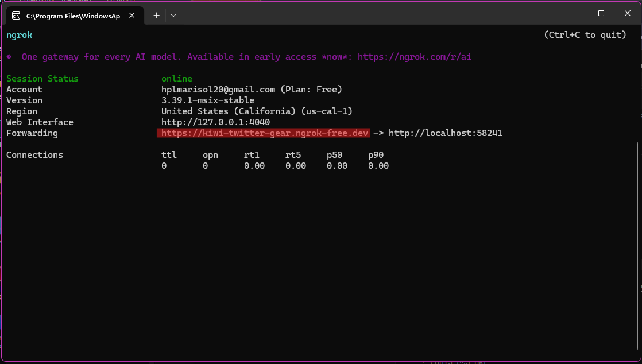The image size is (642, 364).
Task: Expand the new tab profile dropdown
Action: (173, 16)
